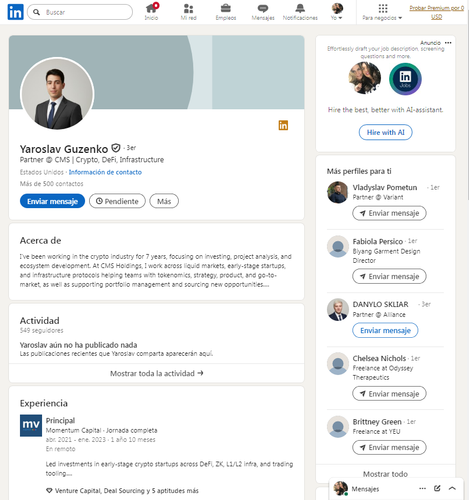This screenshot has height=500, width=469.
Task: Open Venture Capital, Deal Sourcing skills link
Action: coord(126,491)
